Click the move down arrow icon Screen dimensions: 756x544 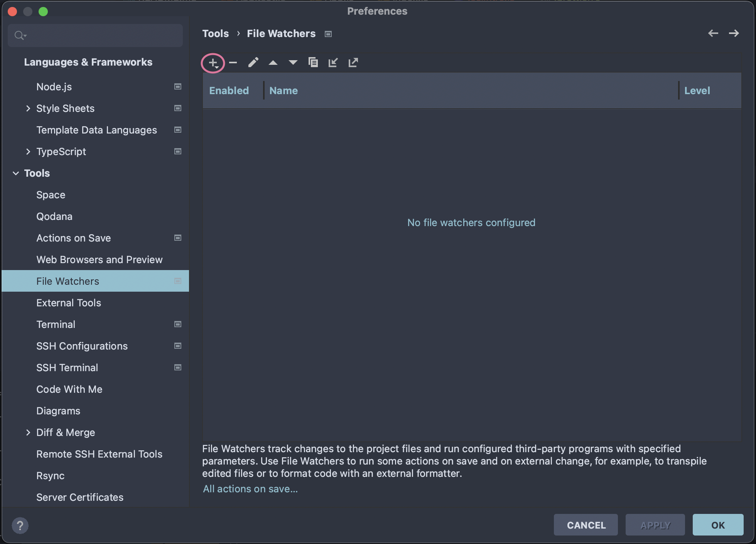293,63
